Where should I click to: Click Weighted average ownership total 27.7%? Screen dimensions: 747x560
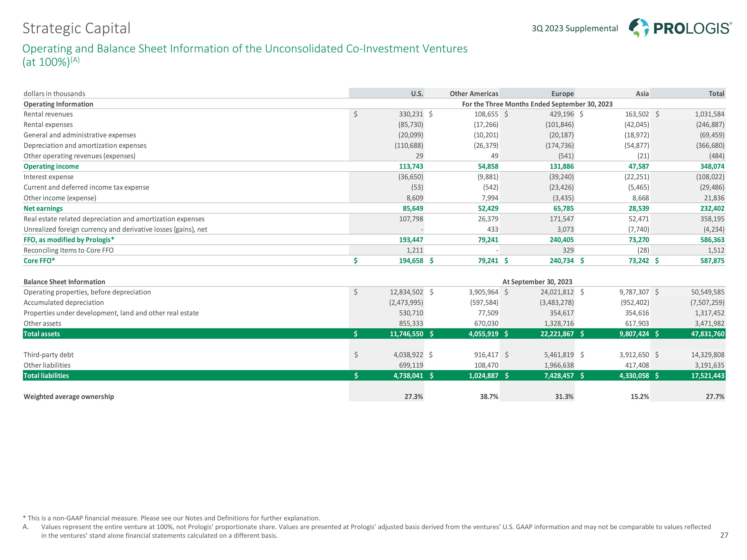click(715, 397)
